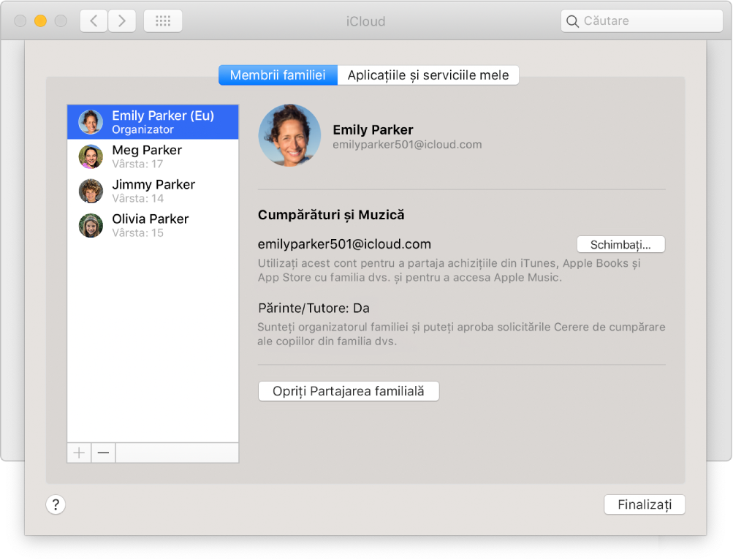Click the gray email under Emily Parker's name
The width and height of the screenshot is (733, 560).
point(407,145)
